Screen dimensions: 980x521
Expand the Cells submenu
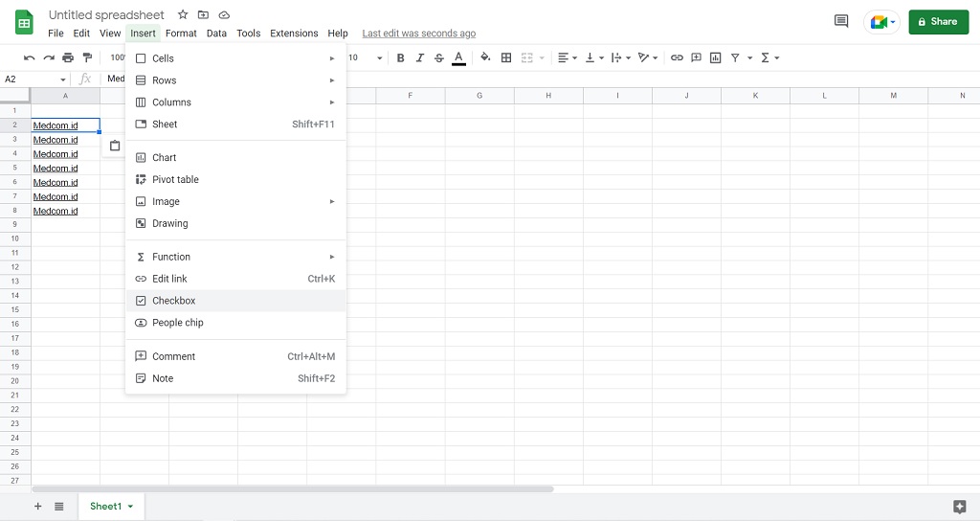(x=235, y=58)
